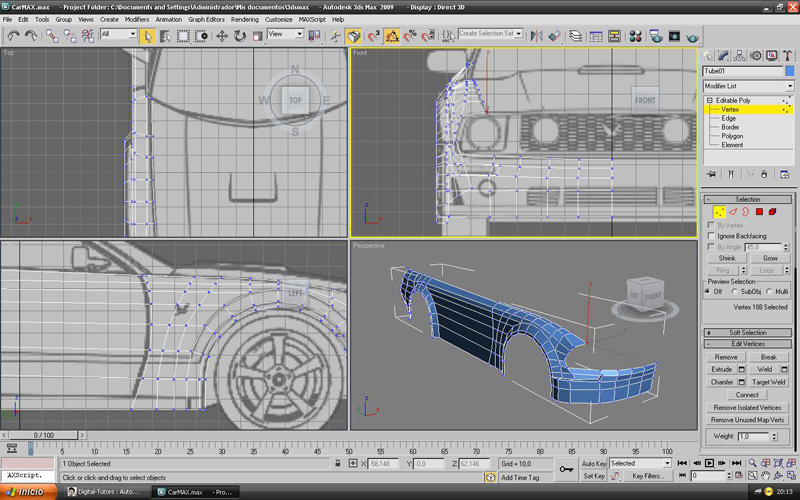The image size is (800, 500).
Task: Open the reference coordinate system View dropdown
Action: (x=285, y=34)
